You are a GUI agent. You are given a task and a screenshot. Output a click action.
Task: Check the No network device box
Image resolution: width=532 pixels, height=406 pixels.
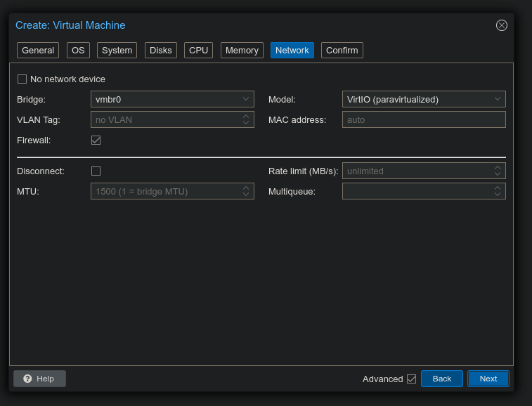click(22, 79)
